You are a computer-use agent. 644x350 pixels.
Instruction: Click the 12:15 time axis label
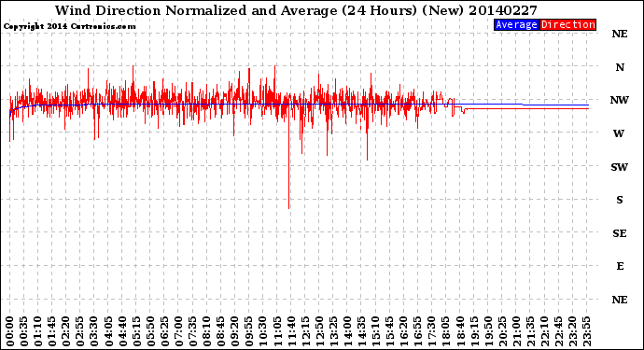[305, 331]
